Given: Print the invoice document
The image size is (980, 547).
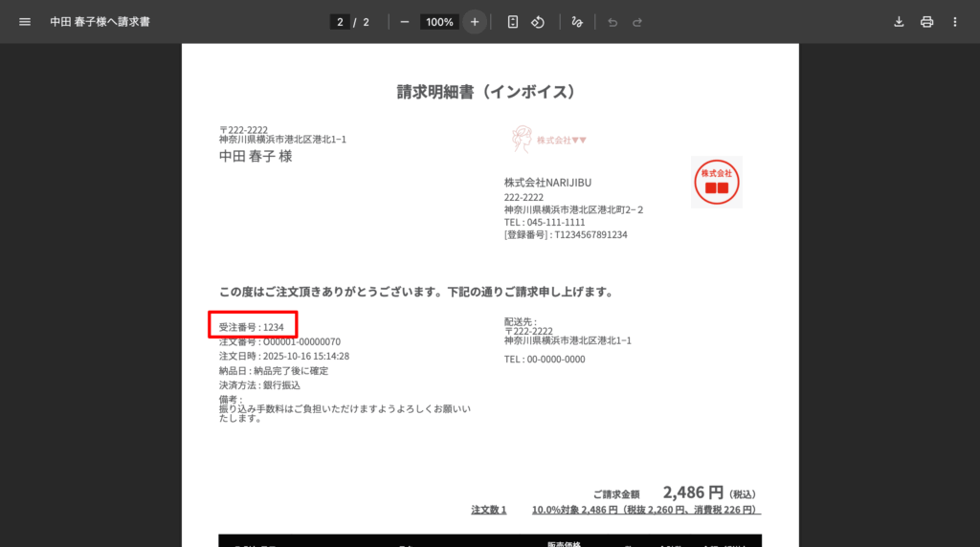Looking at the screenshot, I should pos(926,22).
